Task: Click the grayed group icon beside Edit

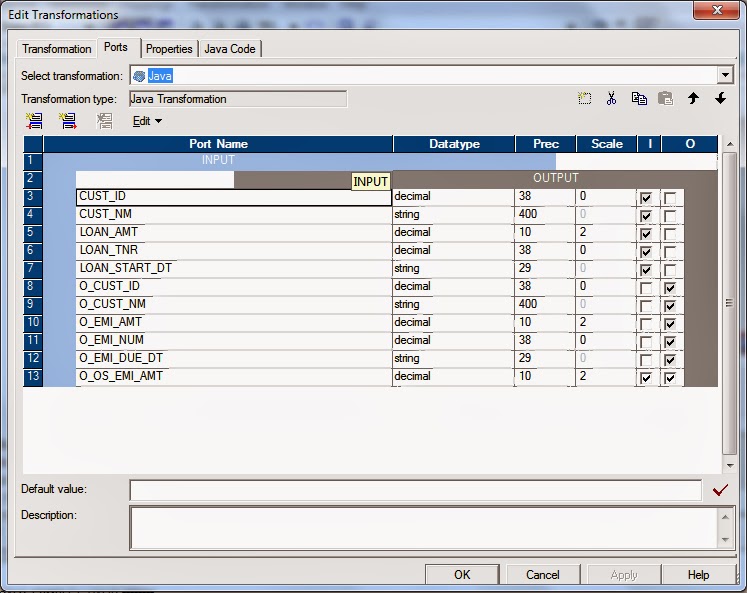Action: click(104, 121)
